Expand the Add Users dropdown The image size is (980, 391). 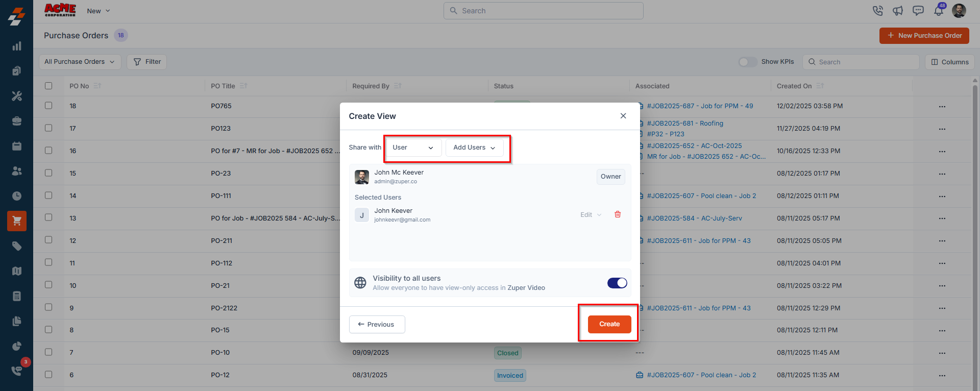click(x=475, y=148)
